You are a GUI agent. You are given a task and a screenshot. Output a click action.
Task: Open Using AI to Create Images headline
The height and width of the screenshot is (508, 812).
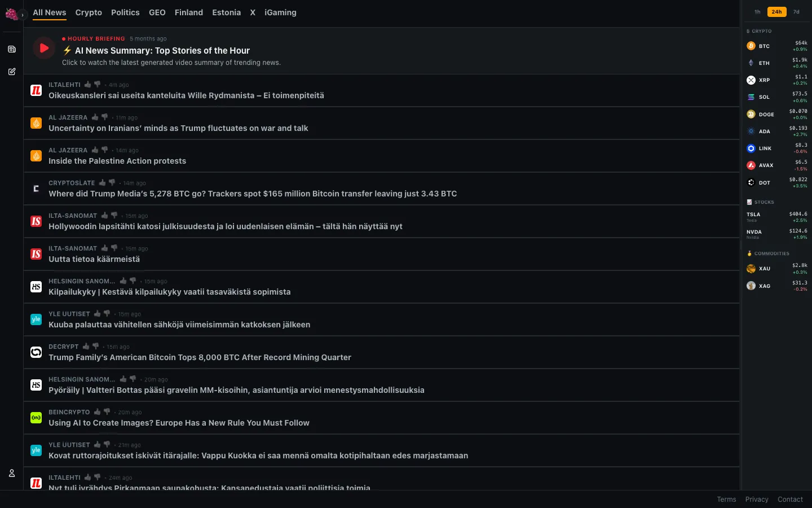[x=179, y=423]
